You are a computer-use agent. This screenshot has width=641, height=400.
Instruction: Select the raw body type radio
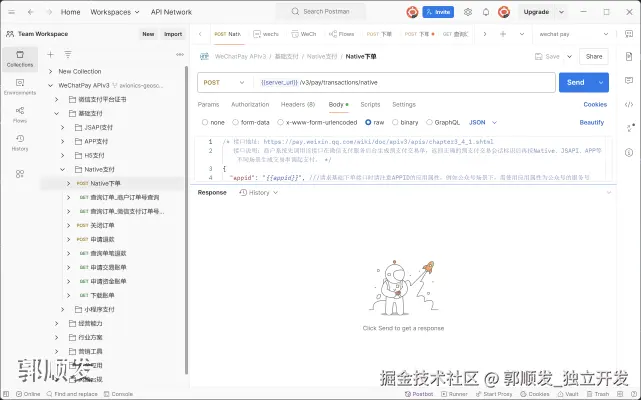pyautogui.click(x=368, y=122)
